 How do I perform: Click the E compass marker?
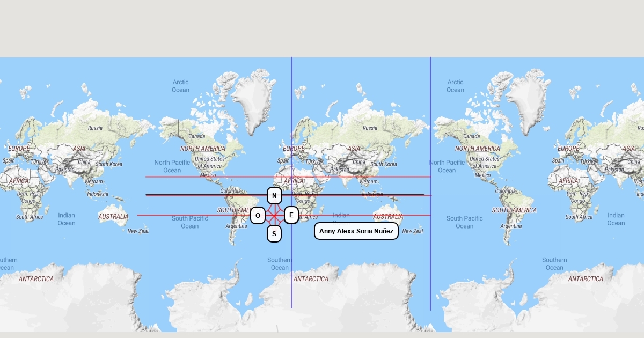(x=291, y=216)
